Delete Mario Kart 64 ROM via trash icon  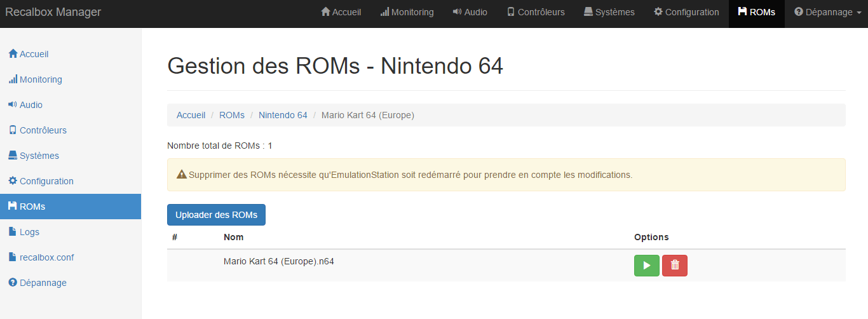674,266
